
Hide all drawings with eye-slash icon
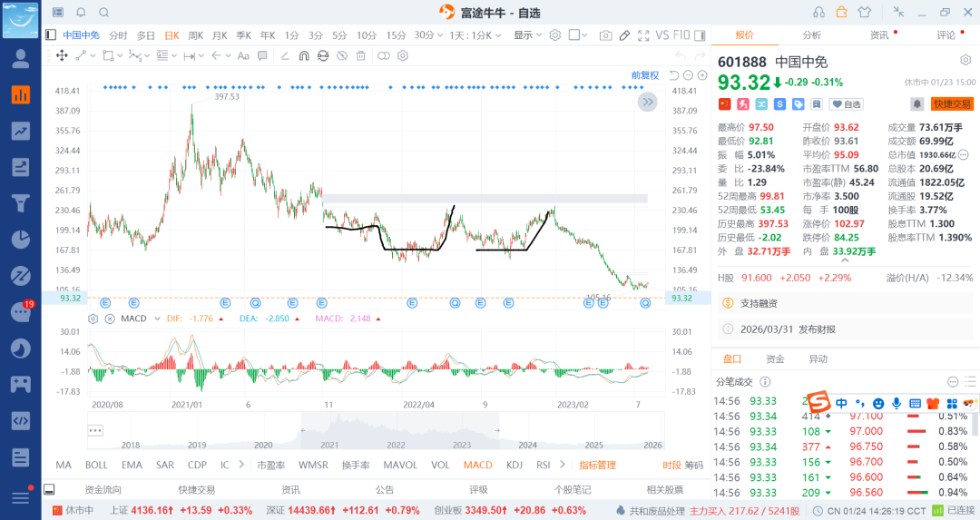342,55
